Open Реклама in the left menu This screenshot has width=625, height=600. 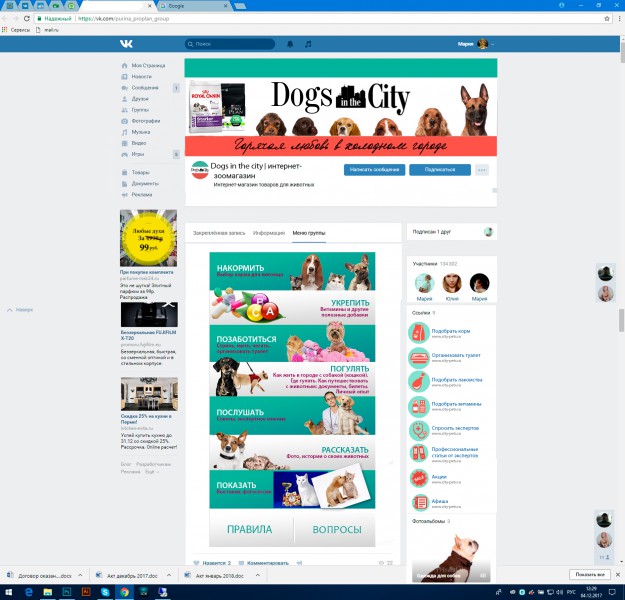point(137,195)
